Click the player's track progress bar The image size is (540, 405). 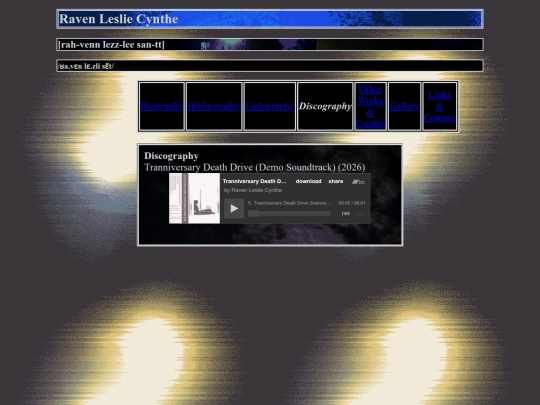289,214
